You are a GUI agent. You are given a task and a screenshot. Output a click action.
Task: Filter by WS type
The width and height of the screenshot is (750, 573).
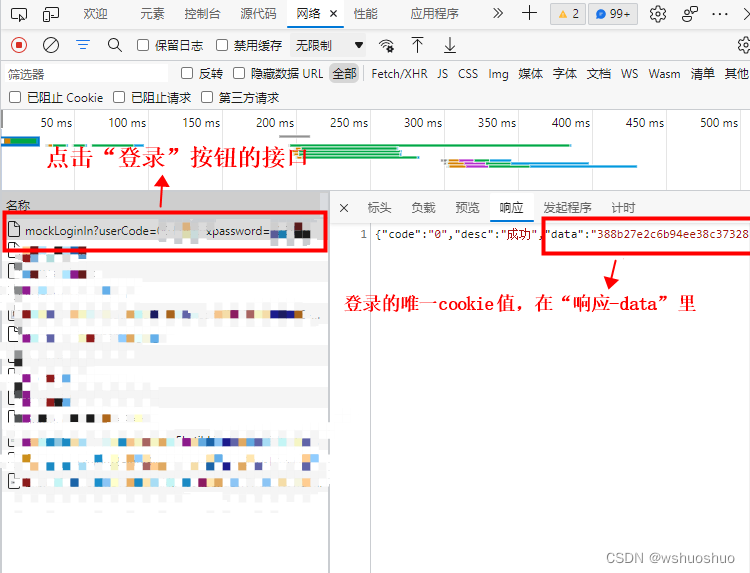click(629, 74)
